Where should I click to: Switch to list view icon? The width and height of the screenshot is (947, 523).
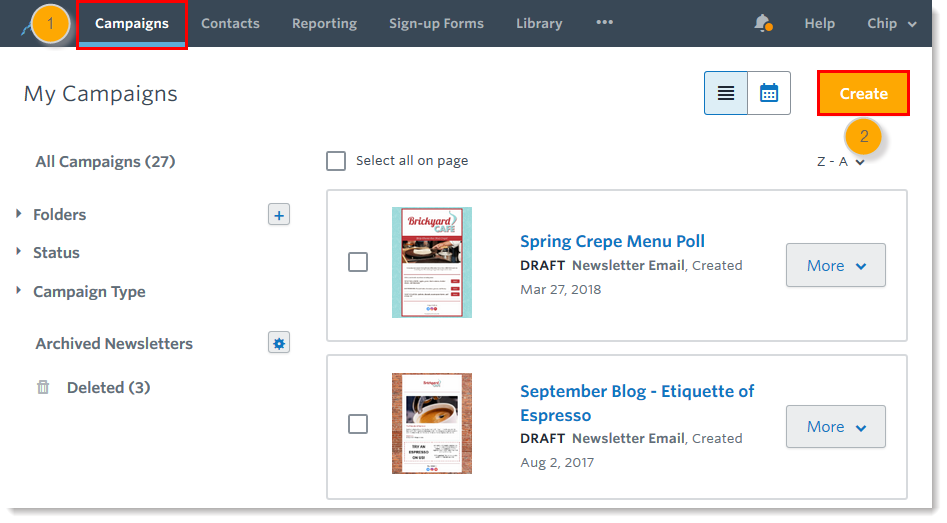point(726,93)
